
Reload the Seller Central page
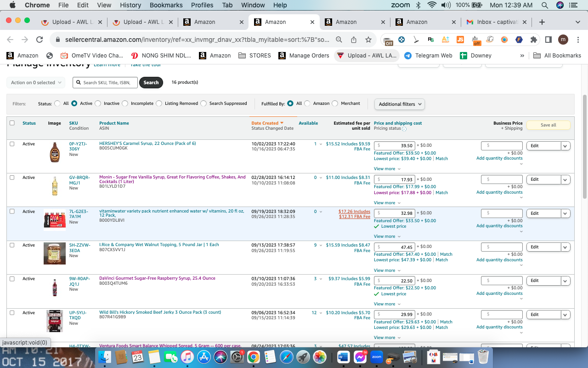40,40
